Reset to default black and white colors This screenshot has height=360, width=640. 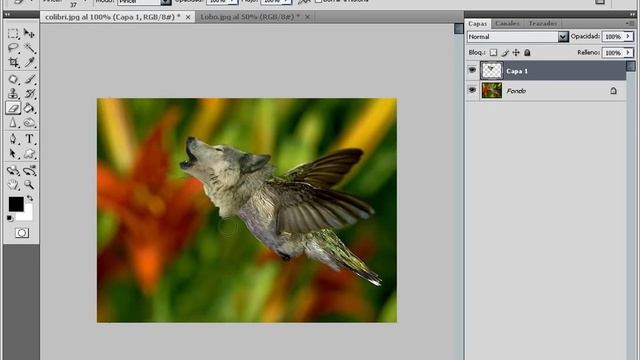click(10, 219)
